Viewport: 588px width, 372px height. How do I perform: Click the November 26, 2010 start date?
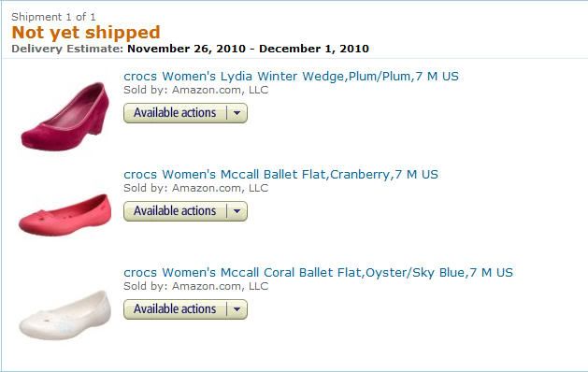click(186, 49)
